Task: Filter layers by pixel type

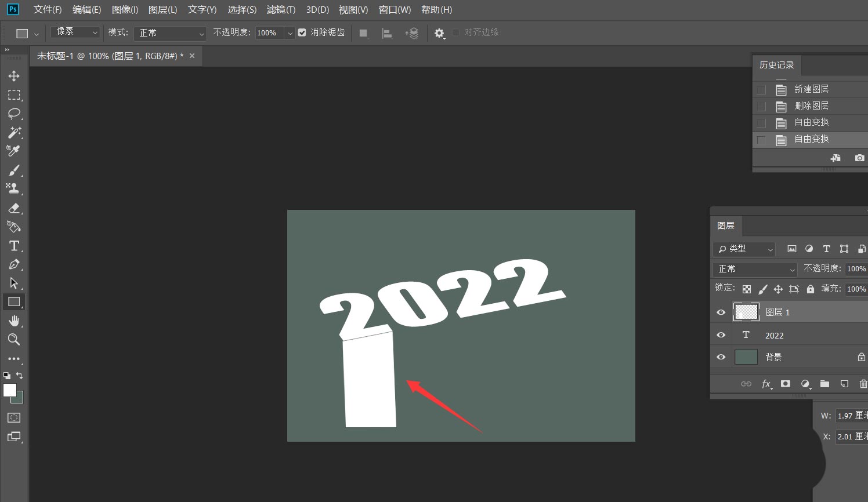Action: point(791,249)
